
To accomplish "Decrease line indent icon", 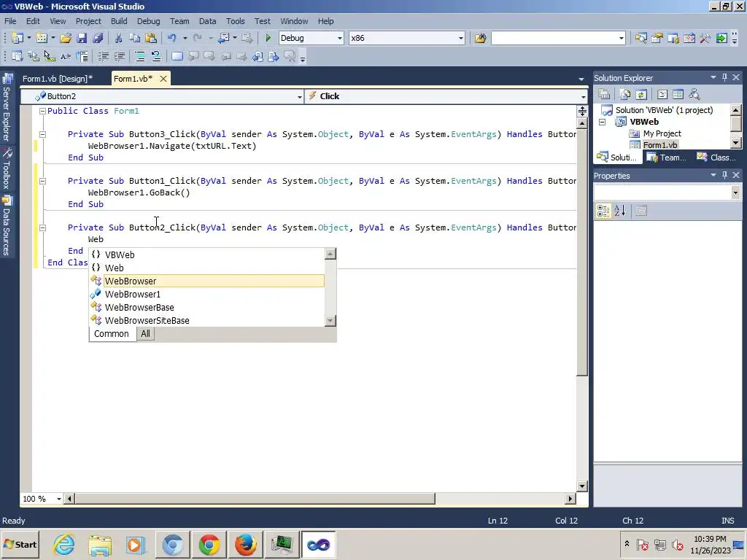I will (103, 57).
